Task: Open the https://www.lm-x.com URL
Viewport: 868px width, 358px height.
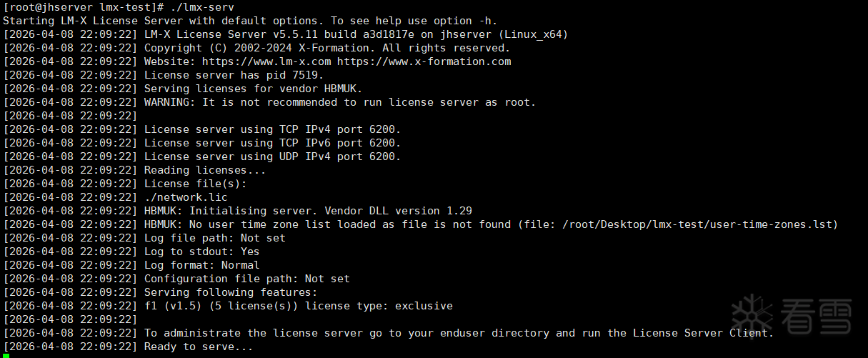Action: [266, 61]
